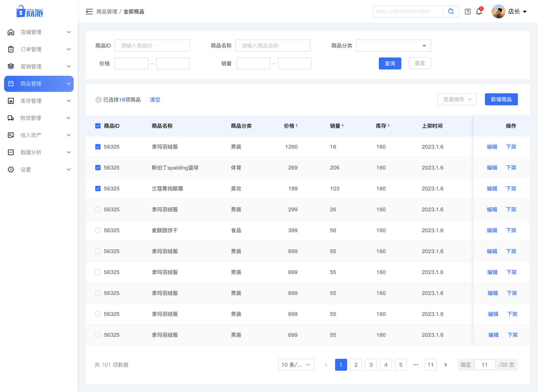
Task: Open the 数据分析 menu item
Action: (x=39, y=152)
